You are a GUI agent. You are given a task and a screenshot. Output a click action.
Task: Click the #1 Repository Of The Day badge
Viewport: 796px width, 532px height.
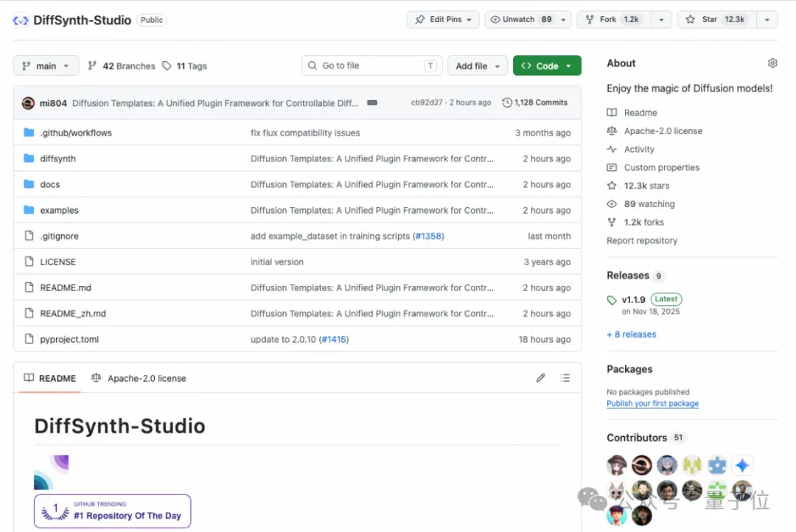pos(113,511)
